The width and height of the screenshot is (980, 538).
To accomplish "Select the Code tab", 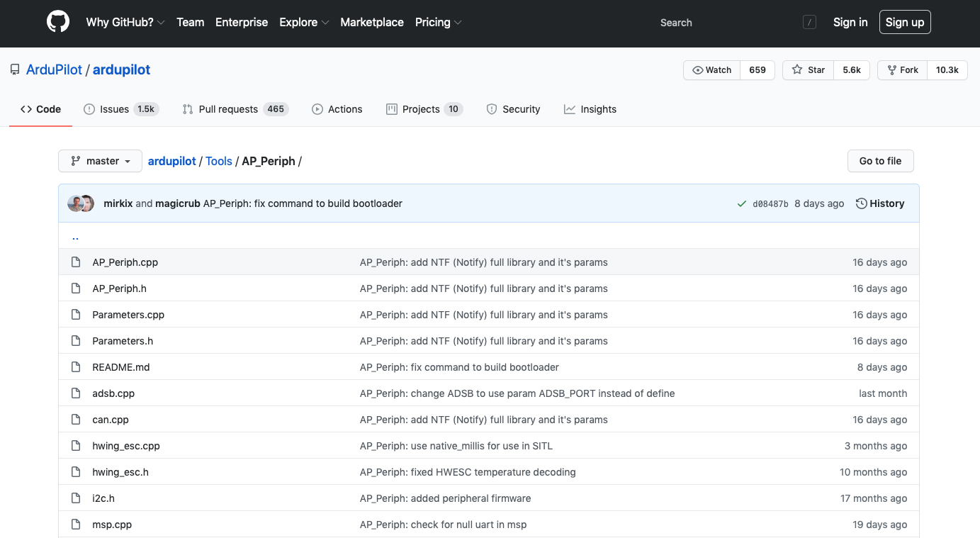I will pos(40,109).
